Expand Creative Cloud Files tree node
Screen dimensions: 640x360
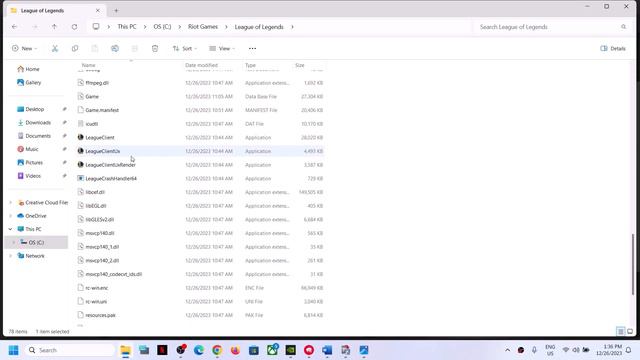pos(11,203)
